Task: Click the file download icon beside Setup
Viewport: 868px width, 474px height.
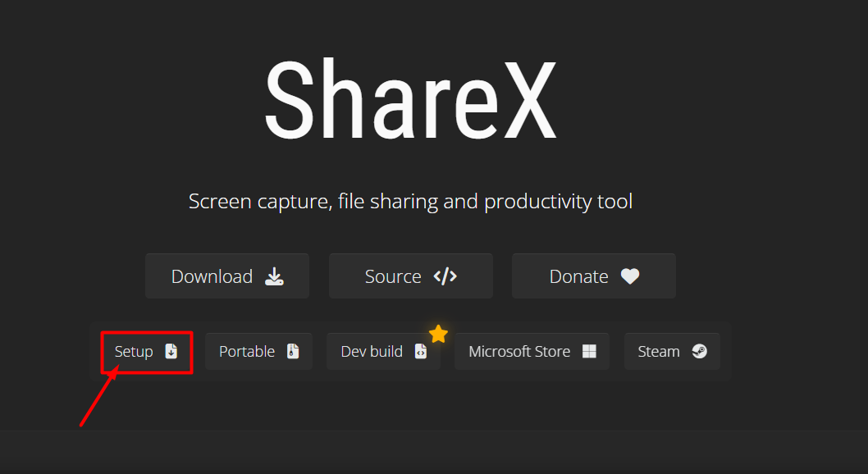Action: [171, 351]
